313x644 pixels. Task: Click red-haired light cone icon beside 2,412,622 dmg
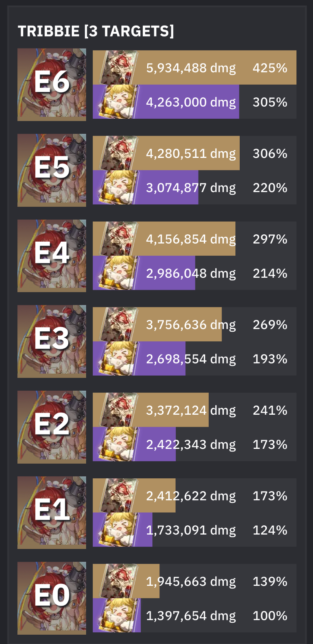[118, 495]
